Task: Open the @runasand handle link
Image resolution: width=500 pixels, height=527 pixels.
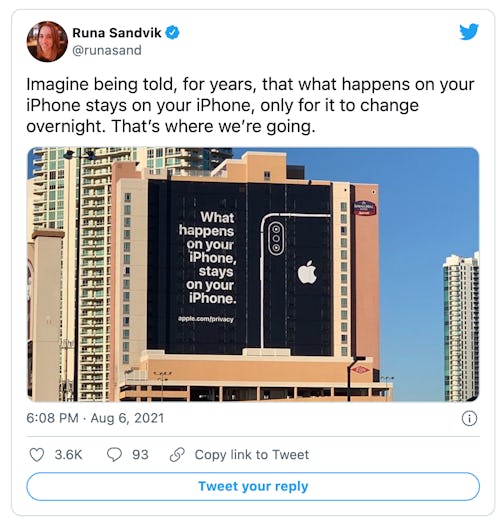Action: pyautogui.click(x=107, y=50)
